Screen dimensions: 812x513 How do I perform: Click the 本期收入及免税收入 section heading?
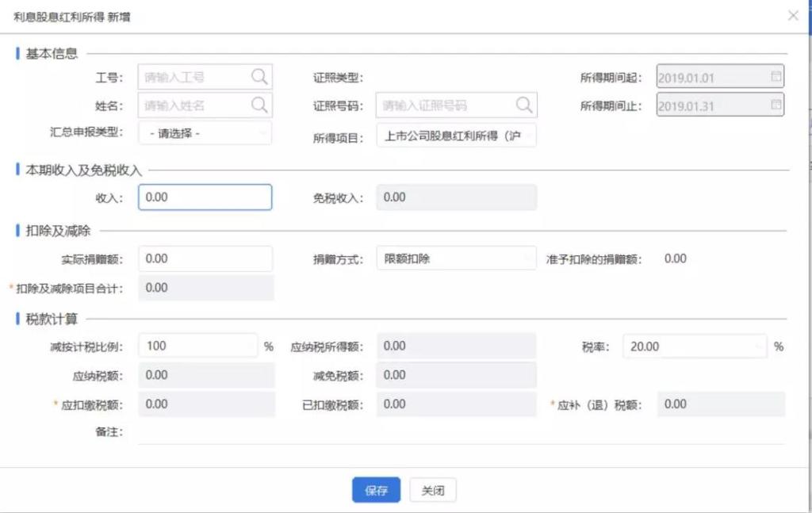pyautogui.click(x=83, y=170)
